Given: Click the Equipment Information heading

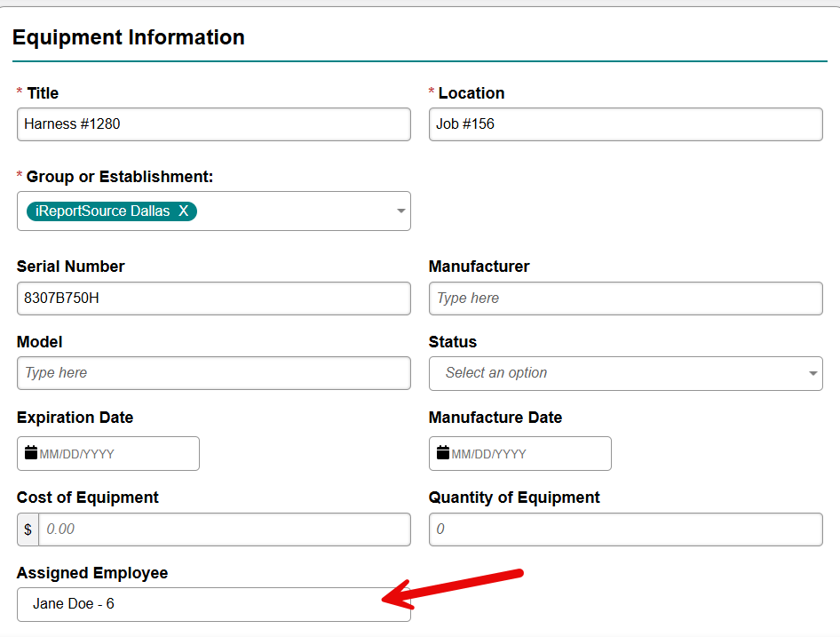Looking at the screenshot, I should (129, 37).
